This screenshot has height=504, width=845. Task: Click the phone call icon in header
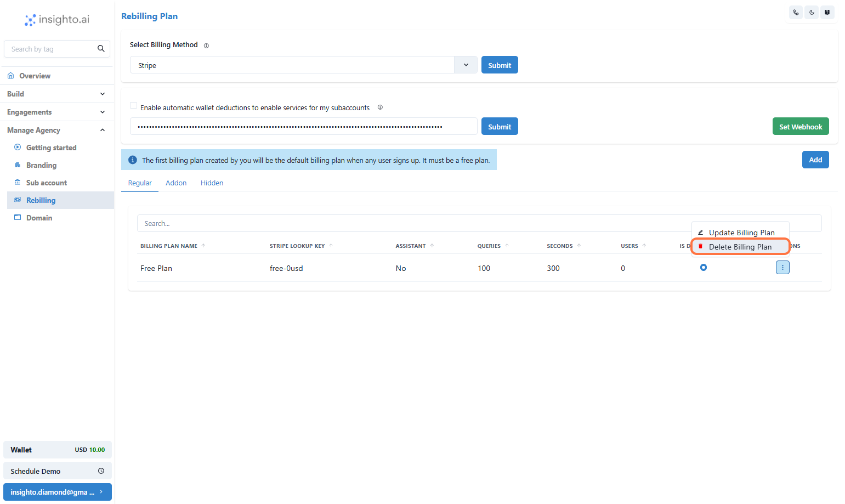click(x=796, y=12)
